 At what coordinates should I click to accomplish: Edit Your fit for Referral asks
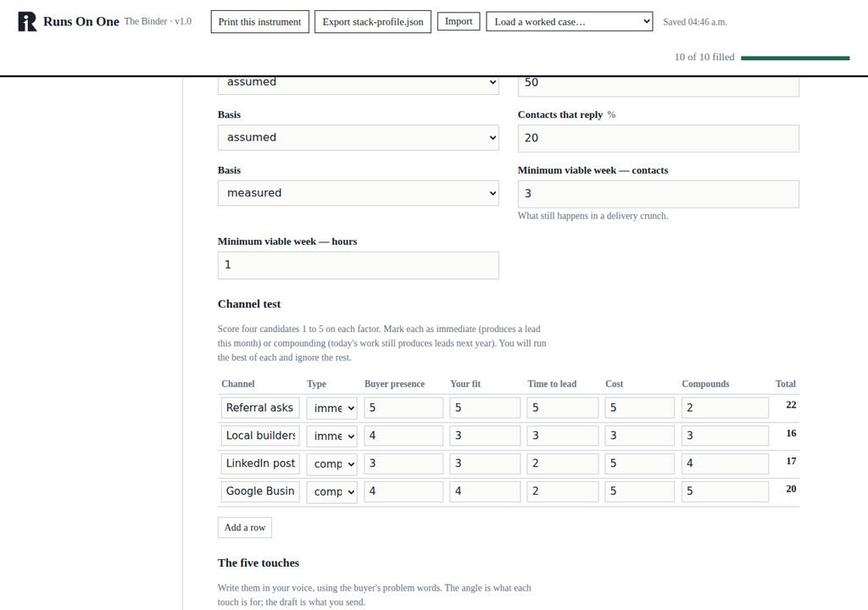(x=485, y=408)
